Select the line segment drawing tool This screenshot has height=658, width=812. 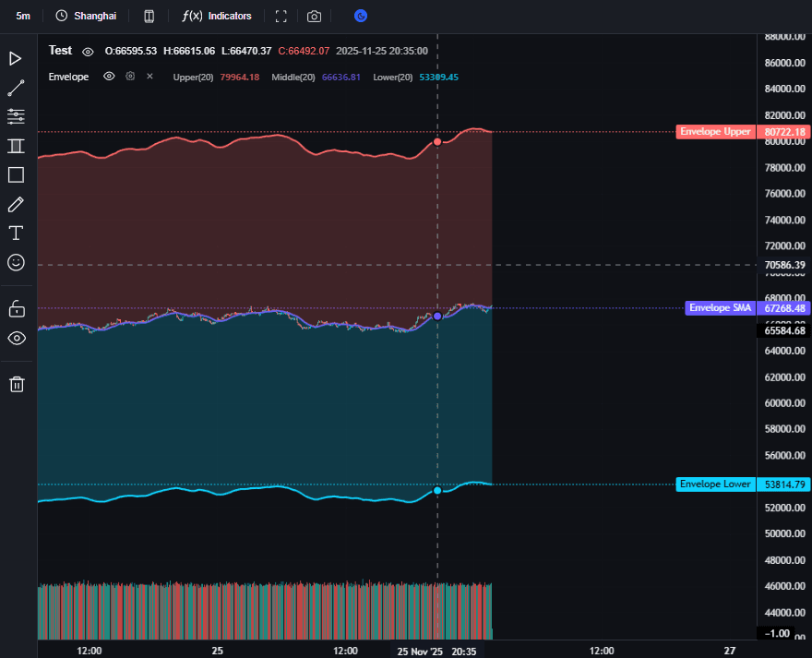point(16,88)
